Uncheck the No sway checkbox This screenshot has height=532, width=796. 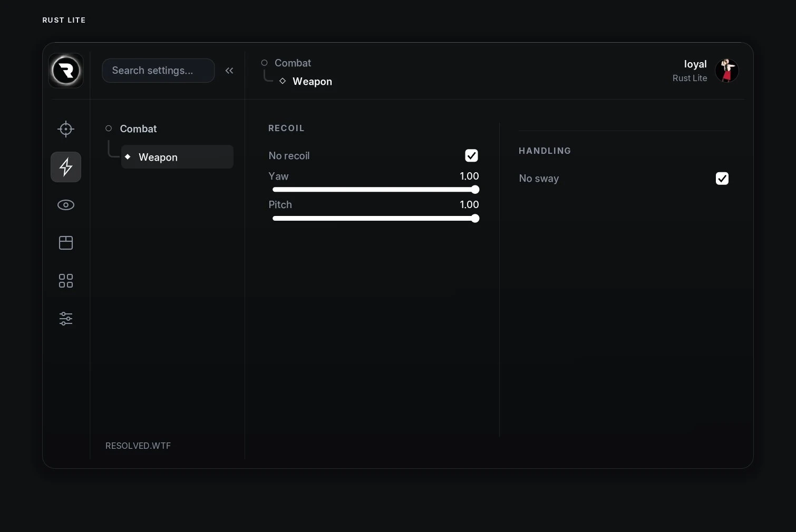pyautogui.click(x=722, y=179)
